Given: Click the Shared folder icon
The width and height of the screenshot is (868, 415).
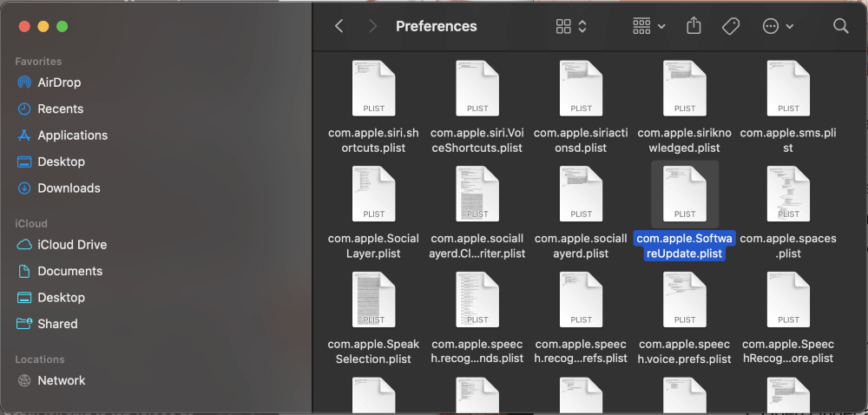Looking at the screenshot, I should pyautogui.click(x=24, y=324).
